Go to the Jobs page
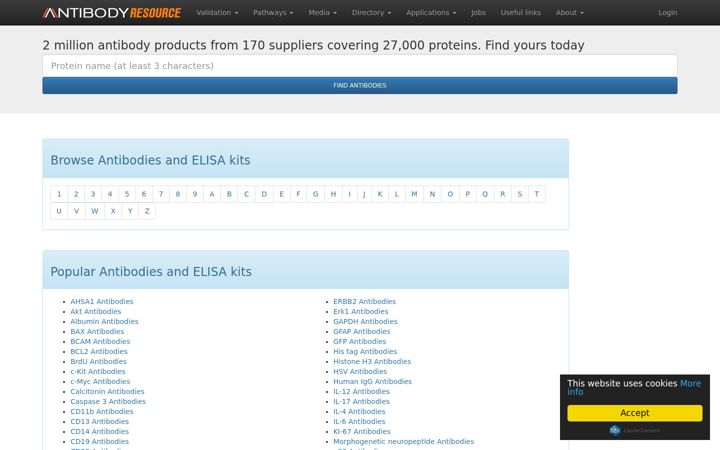The width and height of the screenshot is (720, 450). tap(478, 13)
